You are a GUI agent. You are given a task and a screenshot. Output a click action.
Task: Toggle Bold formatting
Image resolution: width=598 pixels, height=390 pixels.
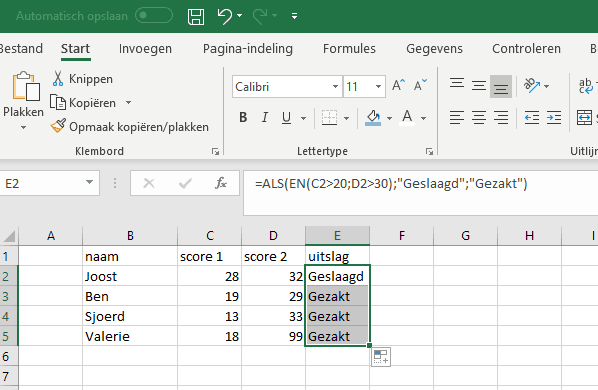[x=243, y=118]
